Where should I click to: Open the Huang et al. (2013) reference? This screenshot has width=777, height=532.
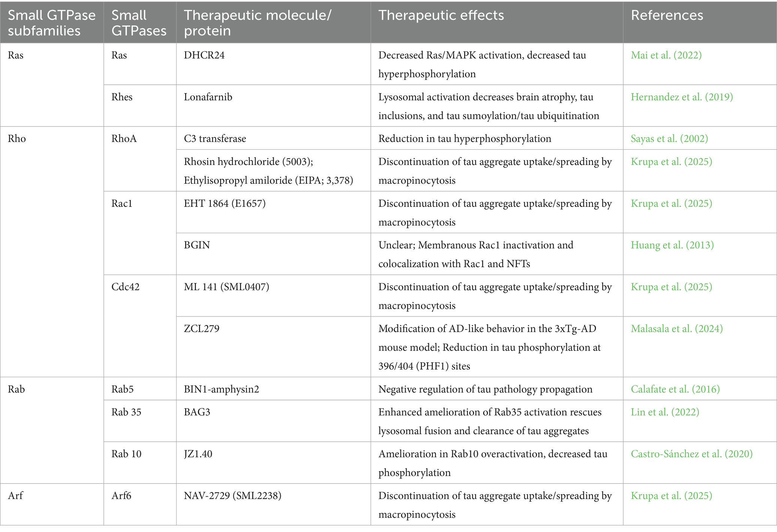click(x=672, y=245)
